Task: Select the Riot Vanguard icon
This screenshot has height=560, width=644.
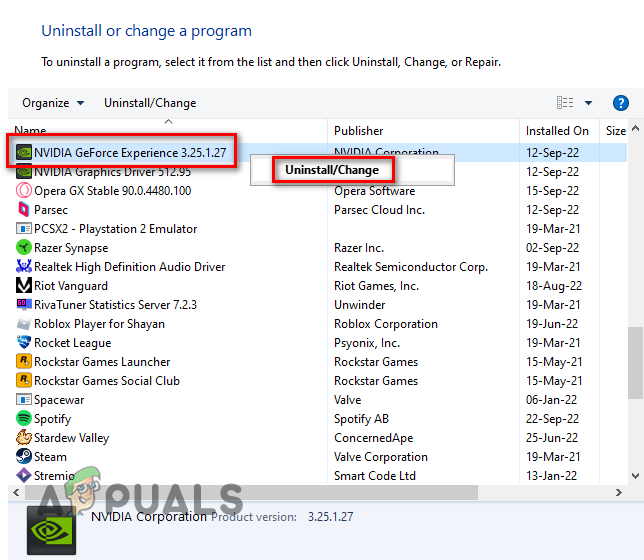Action: 24,286
